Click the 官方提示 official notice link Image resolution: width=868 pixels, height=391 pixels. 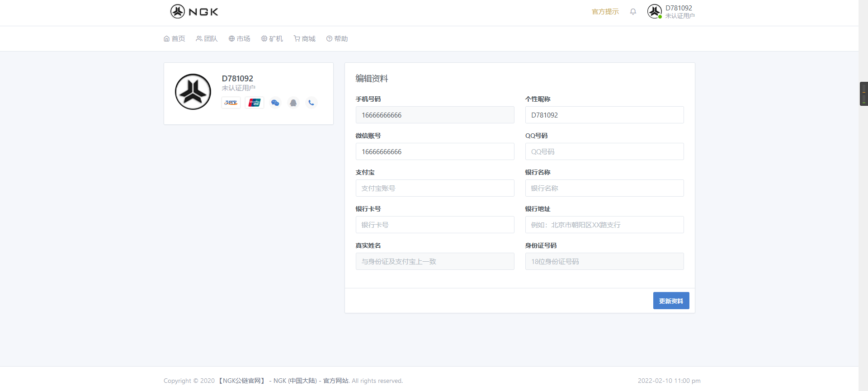coord(605,12)
